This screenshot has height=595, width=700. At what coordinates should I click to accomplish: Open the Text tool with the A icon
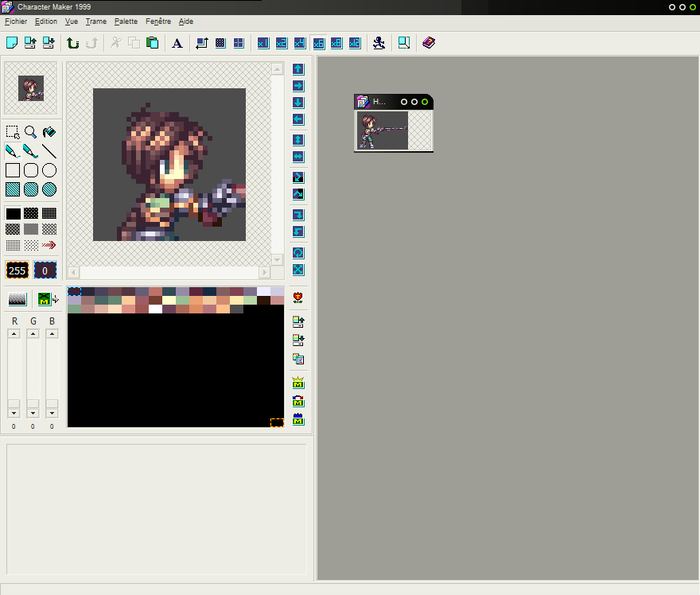click(177, 43)
